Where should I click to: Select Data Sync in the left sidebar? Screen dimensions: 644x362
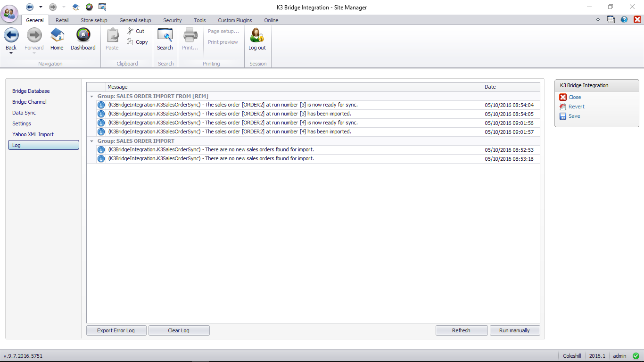[x=24, y=113]
